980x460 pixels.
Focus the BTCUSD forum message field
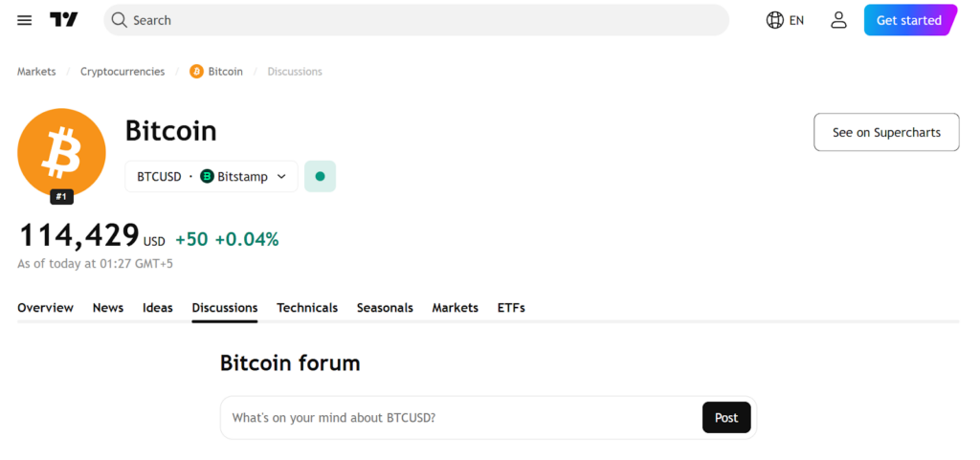pyautogui.click(x=459, y=418)
